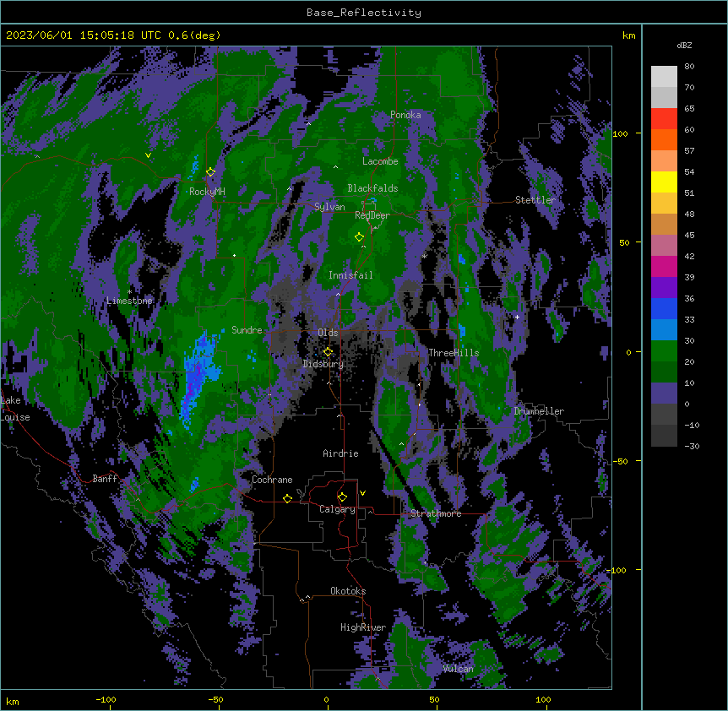Click the Okotoks map label
The height and width of the screenshot is (711, 728).
(348, 591)
